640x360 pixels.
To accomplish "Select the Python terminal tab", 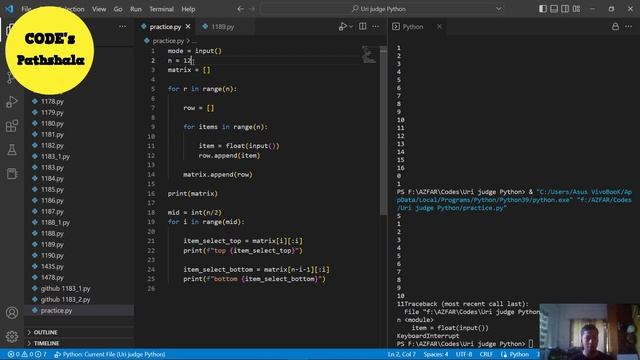I will 413,27.
